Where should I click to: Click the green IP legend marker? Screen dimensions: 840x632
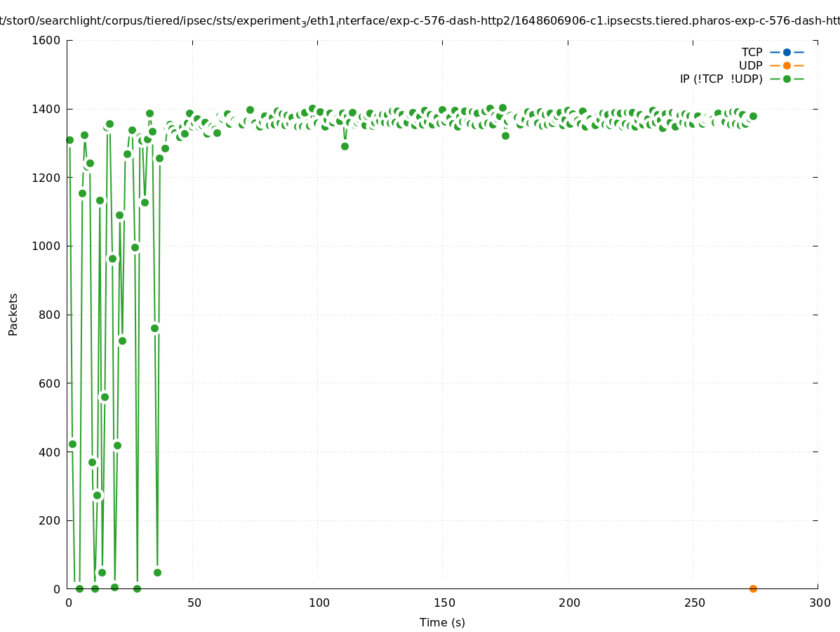pos(787,79)
